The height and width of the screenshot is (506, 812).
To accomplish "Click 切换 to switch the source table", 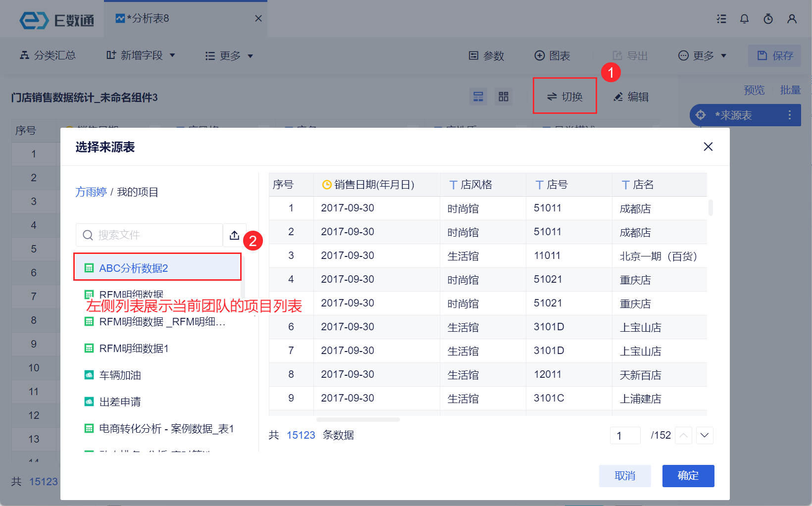I will pos(565,96).
